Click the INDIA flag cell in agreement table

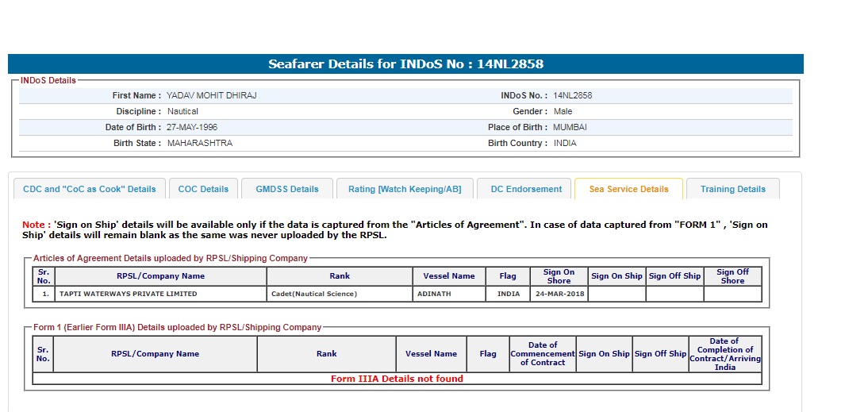508,294
